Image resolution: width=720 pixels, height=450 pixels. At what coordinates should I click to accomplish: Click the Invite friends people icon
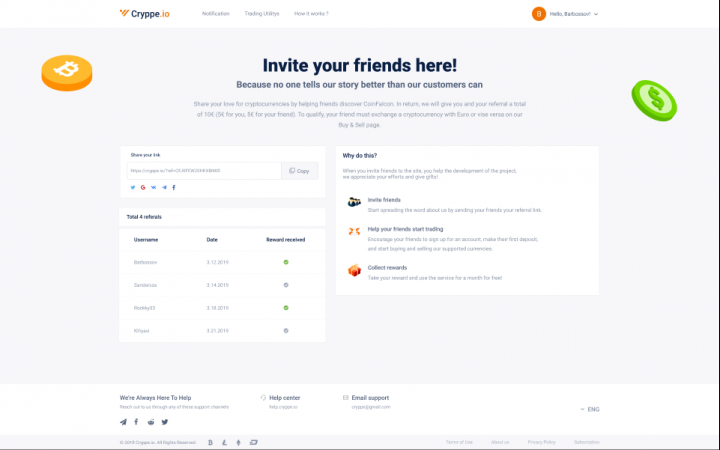pyautogui.click(x=354, y=202)
